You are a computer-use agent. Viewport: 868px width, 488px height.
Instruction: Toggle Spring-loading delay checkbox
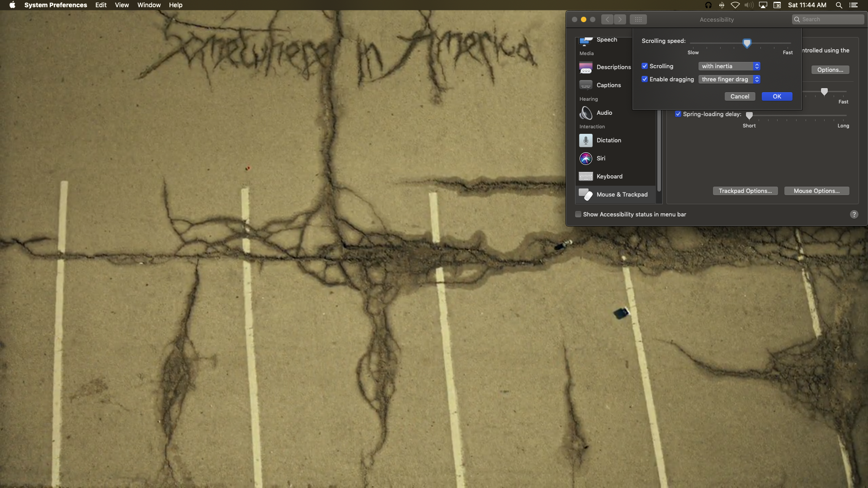[x=678, y=114]
